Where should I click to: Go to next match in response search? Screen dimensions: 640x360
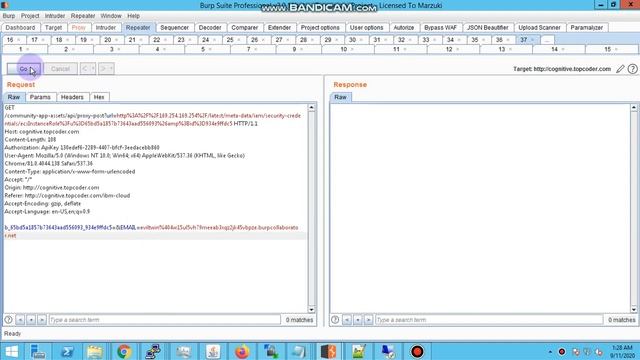coord(368,320)
